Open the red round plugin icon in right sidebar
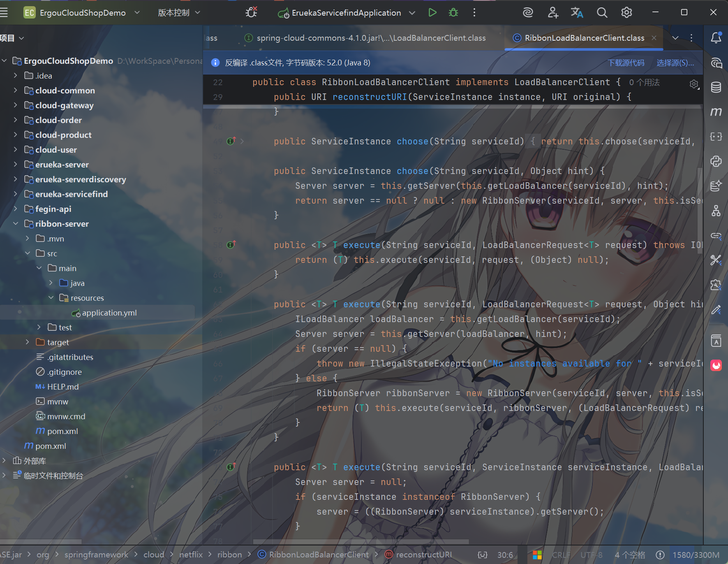 716,365
